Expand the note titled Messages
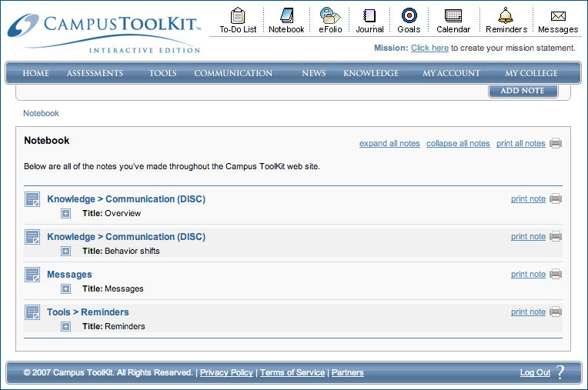 [65, 289]
